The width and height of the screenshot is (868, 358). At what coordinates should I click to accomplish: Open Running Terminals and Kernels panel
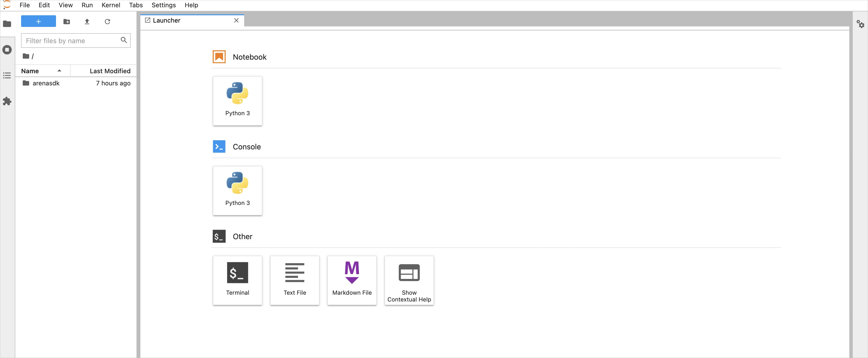click(7, 50)
